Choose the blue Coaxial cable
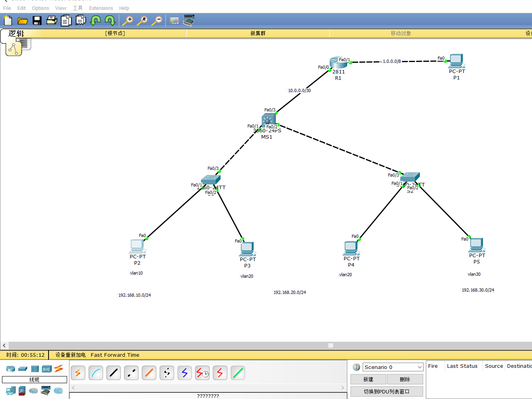The width and height of the screenshot is (532, 399). (x=185, y=373)
